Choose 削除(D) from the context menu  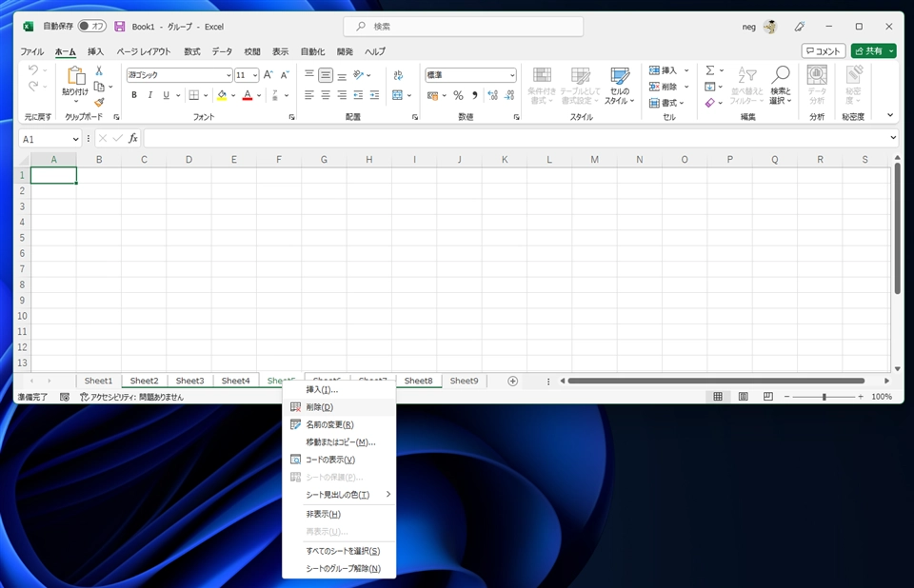pos(320,407)
